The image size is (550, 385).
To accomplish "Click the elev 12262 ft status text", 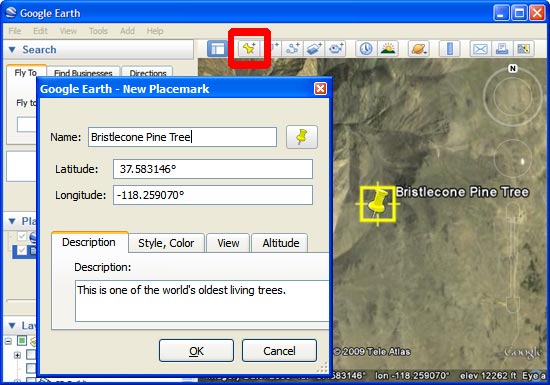I will click(x=488, y=376).
